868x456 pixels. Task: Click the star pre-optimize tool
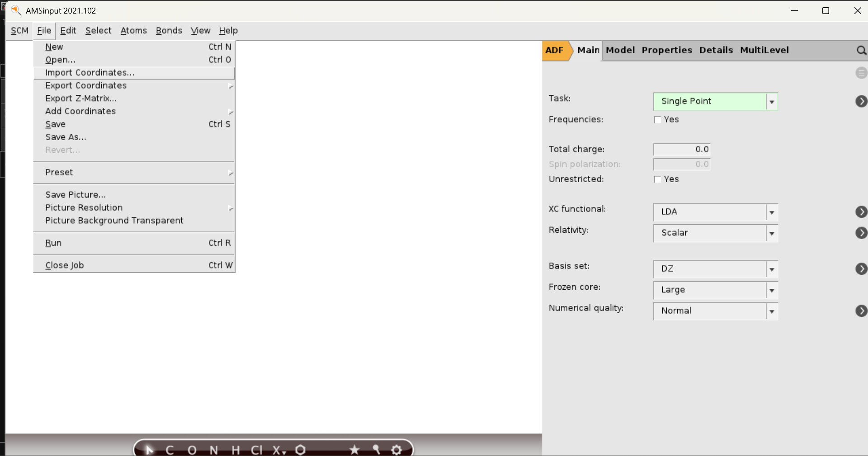[x=354, y=450]
